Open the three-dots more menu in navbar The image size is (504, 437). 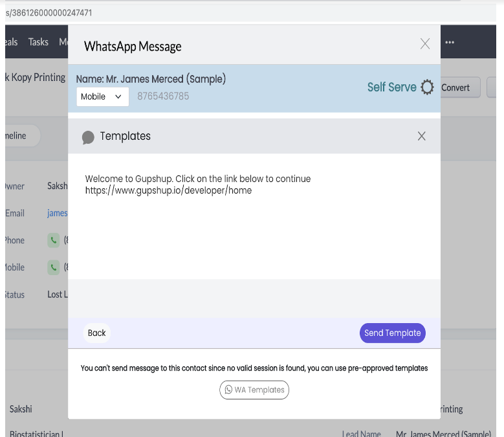coord(450,42)
